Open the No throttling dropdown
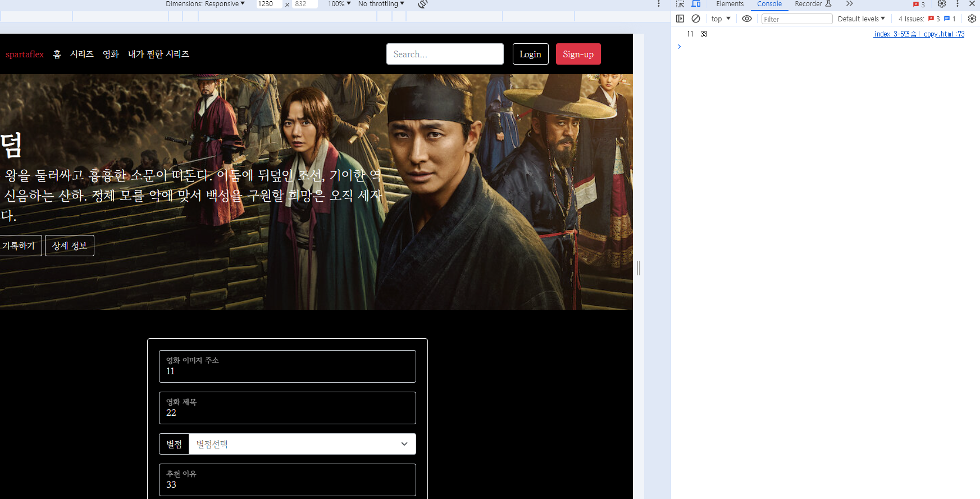The image size is (980, 499). [381, 4]
